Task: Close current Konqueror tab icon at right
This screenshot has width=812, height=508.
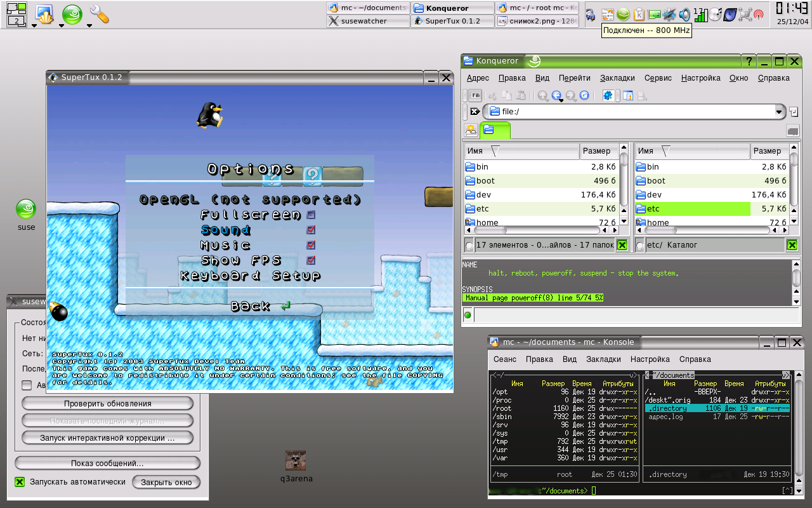Action: point(792,131)
